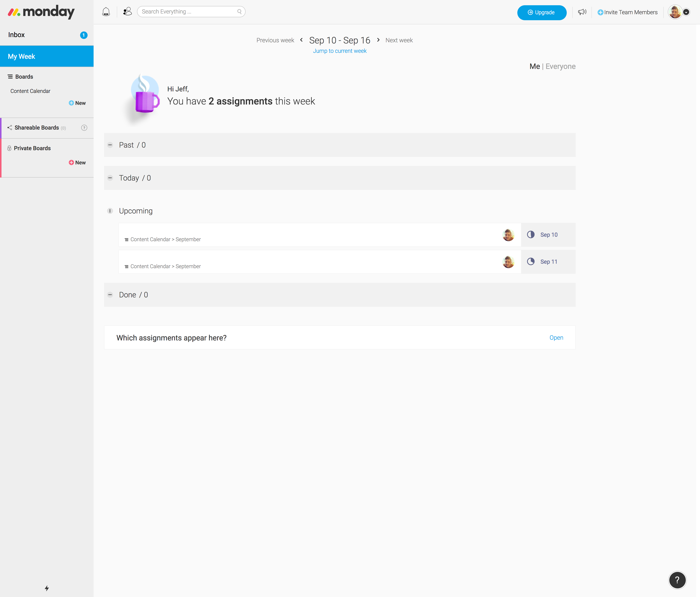The height and width of the screenshot is (597, 700).
Task: Open the help question mark bubble
Action: point(677,580)
